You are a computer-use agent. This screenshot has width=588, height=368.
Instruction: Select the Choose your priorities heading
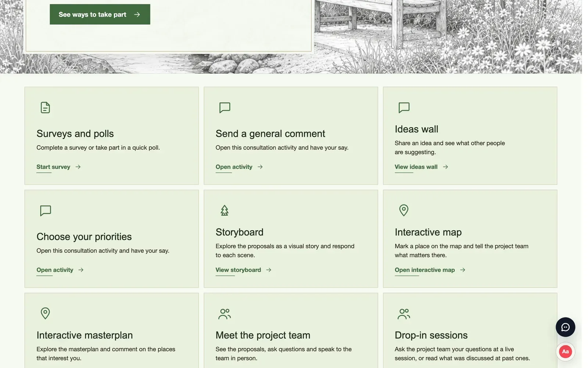tap(84, 237)
